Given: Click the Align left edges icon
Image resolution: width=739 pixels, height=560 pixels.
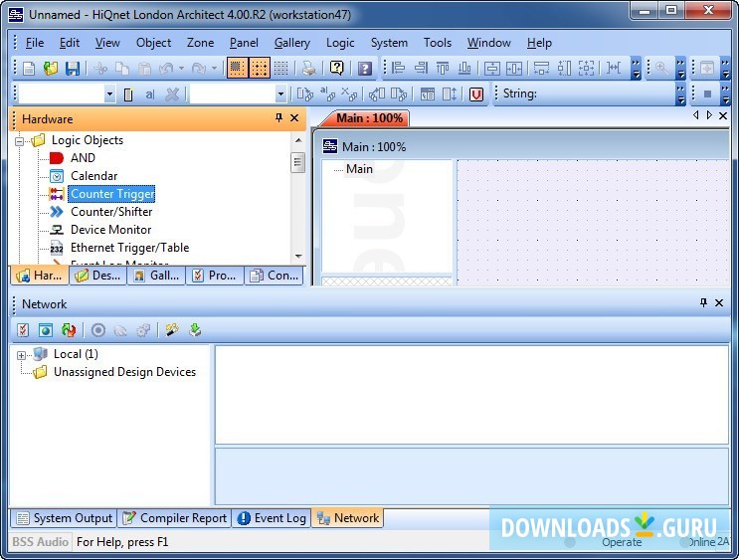Looking at the screenshot, I should pyautogui.click(x=398, y=69).
